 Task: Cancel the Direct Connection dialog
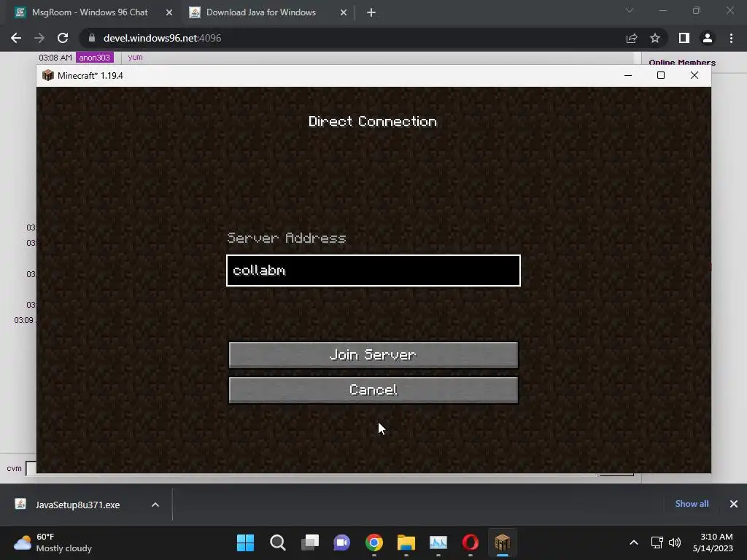pos(373,390)
